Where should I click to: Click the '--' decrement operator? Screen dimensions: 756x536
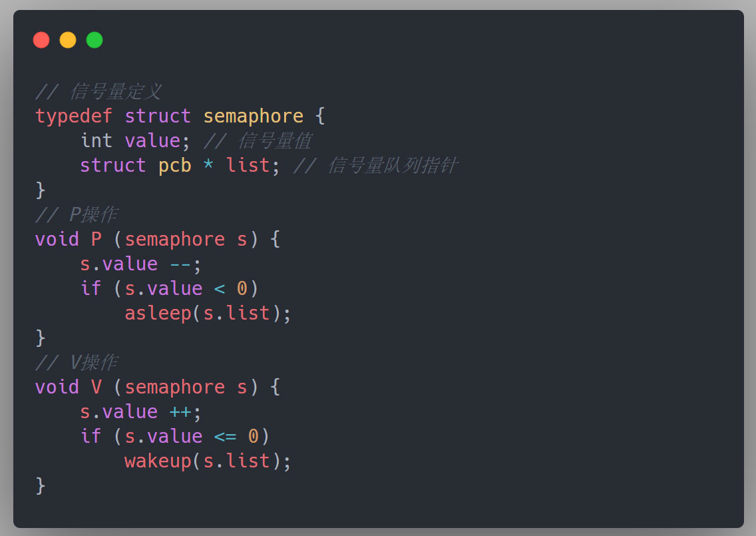(x=180, y=264)
